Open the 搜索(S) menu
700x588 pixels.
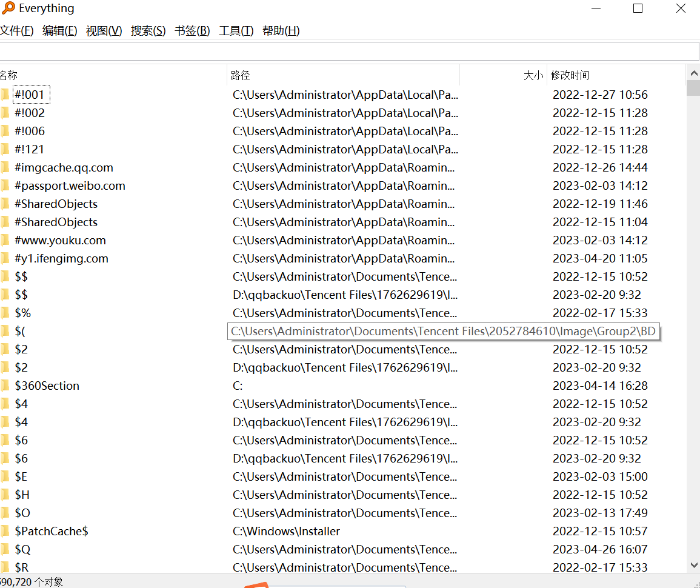148,31
